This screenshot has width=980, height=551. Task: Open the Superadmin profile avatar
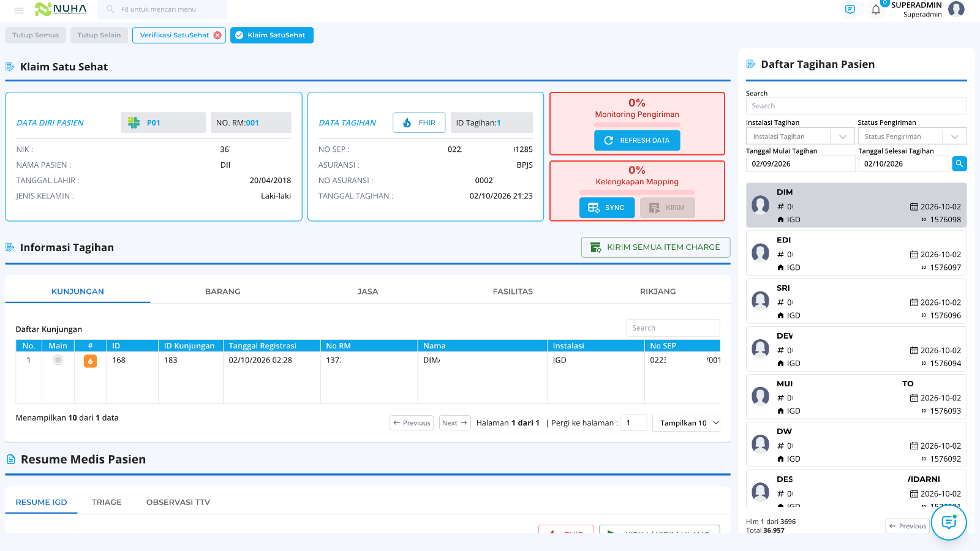pyautogui.click(x=956, y=9)
